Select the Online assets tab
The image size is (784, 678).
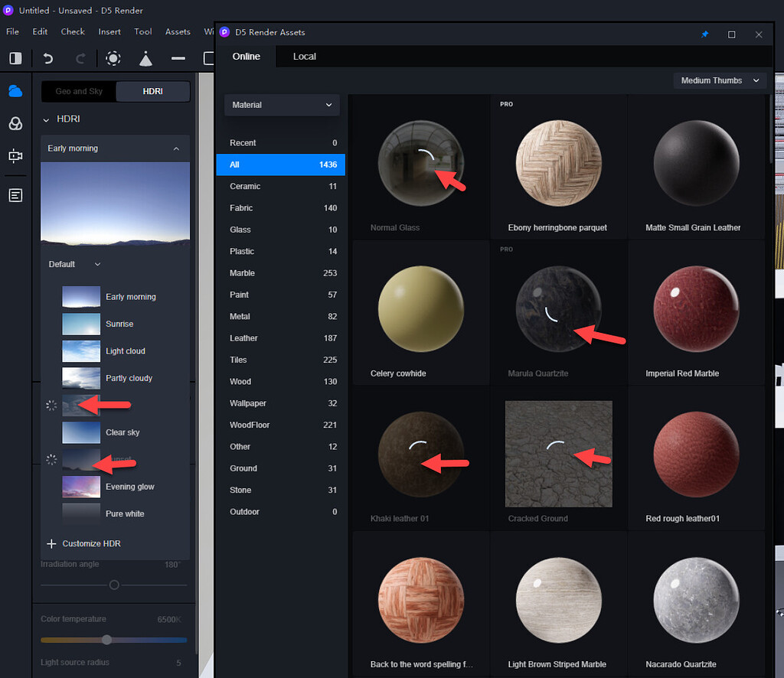246,57
